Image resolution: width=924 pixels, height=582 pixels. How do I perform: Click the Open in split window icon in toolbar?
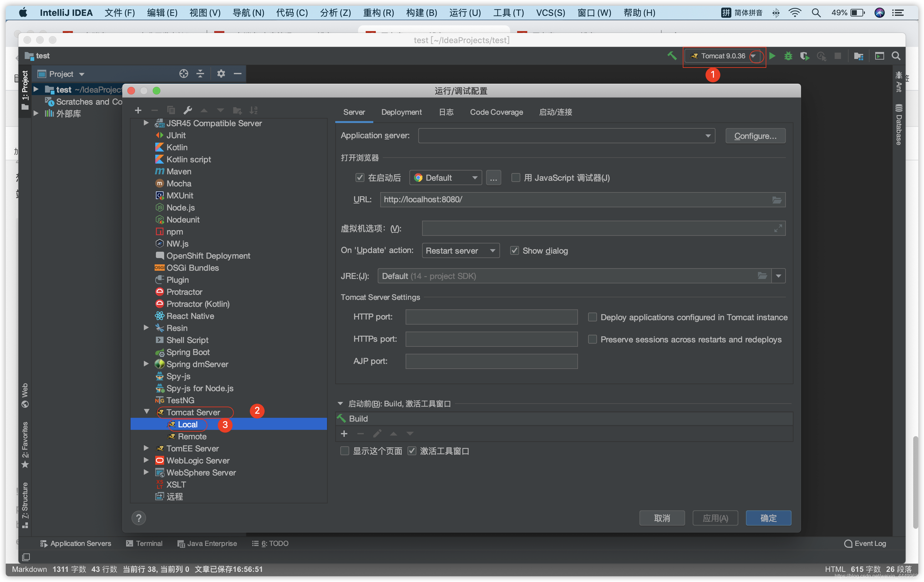point(879,56)
